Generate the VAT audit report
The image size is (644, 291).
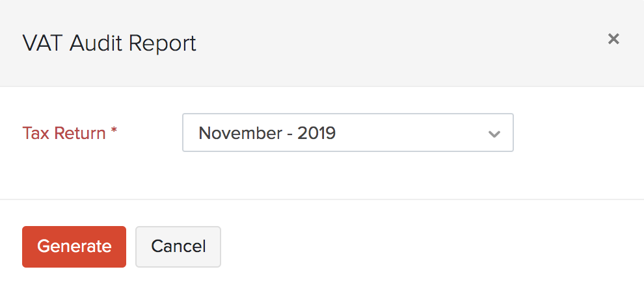coord(74,247)
